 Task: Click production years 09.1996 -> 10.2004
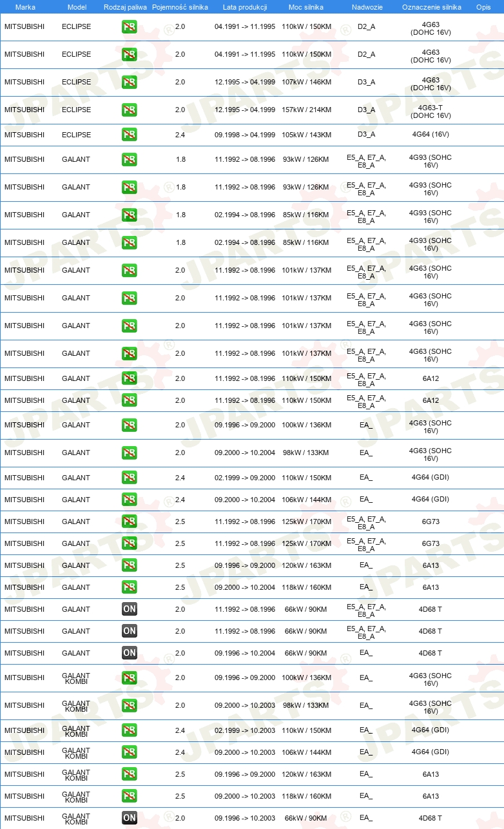245,653
